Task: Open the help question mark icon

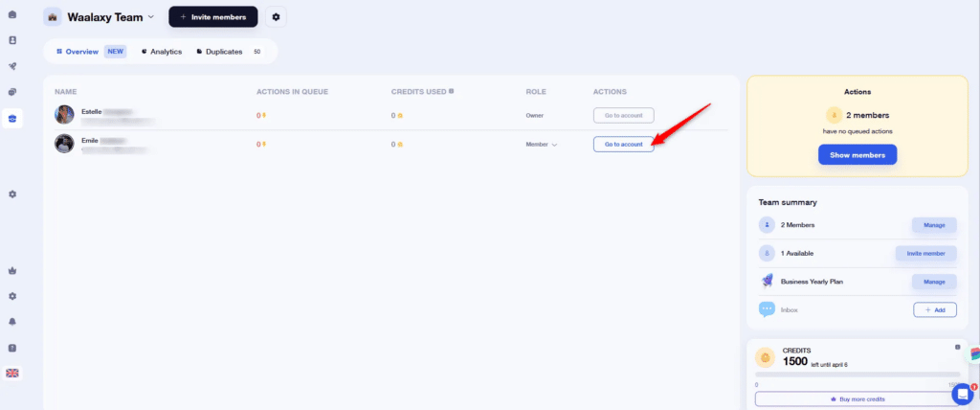Action: tap(12, 347)
